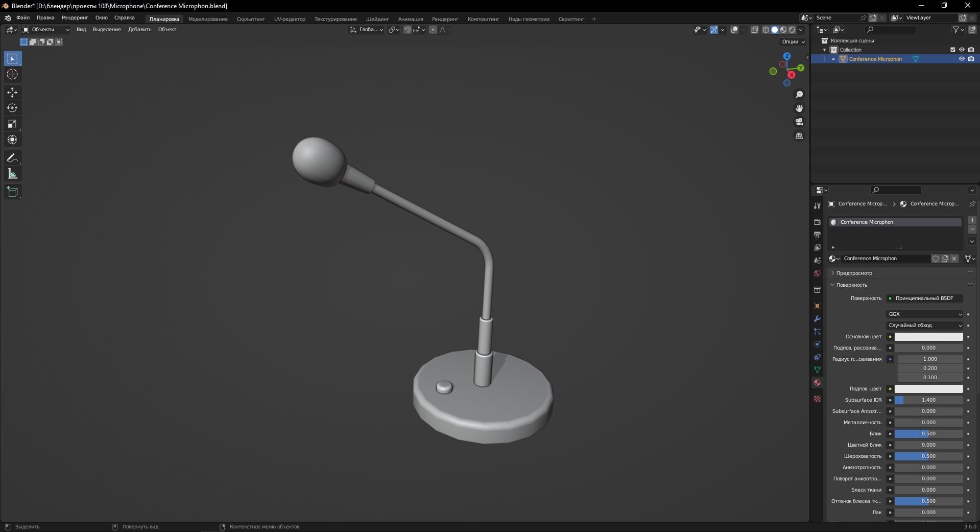Open the Physics properties tab

point(817,344)
